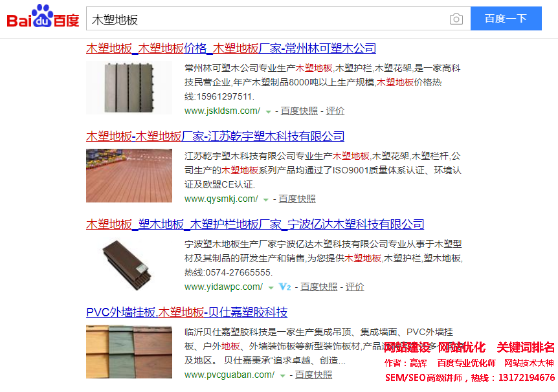Click the grey decking tile thumbnail
The width and height of the screenshot is (558, 392).
129,87
